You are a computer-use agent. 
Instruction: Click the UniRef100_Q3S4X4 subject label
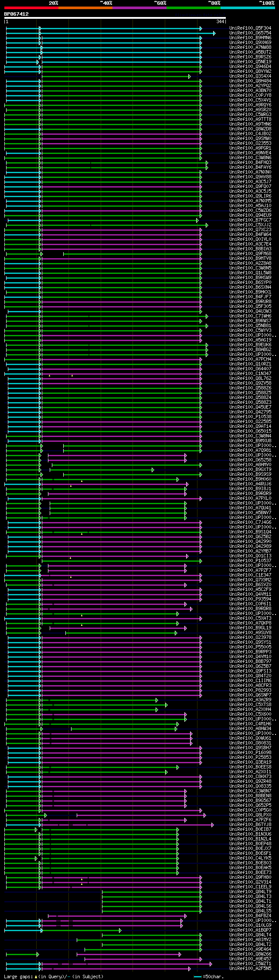point(250,76)
